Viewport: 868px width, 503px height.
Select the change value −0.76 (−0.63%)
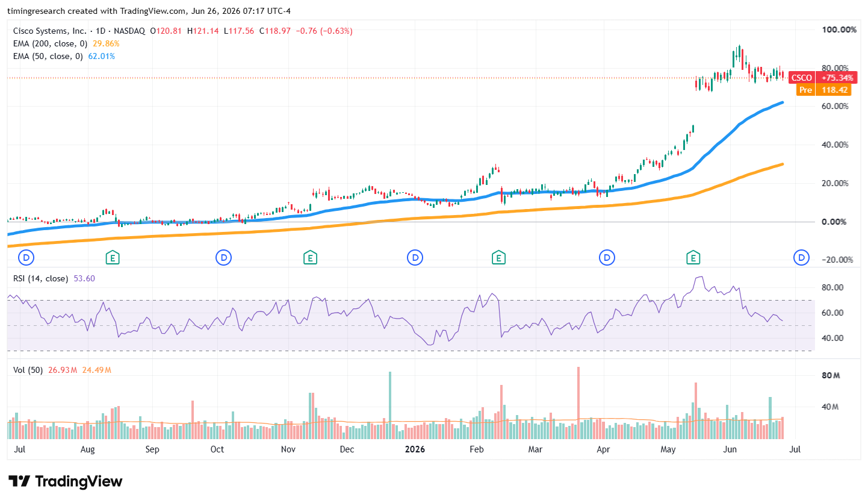pos(324,31)
